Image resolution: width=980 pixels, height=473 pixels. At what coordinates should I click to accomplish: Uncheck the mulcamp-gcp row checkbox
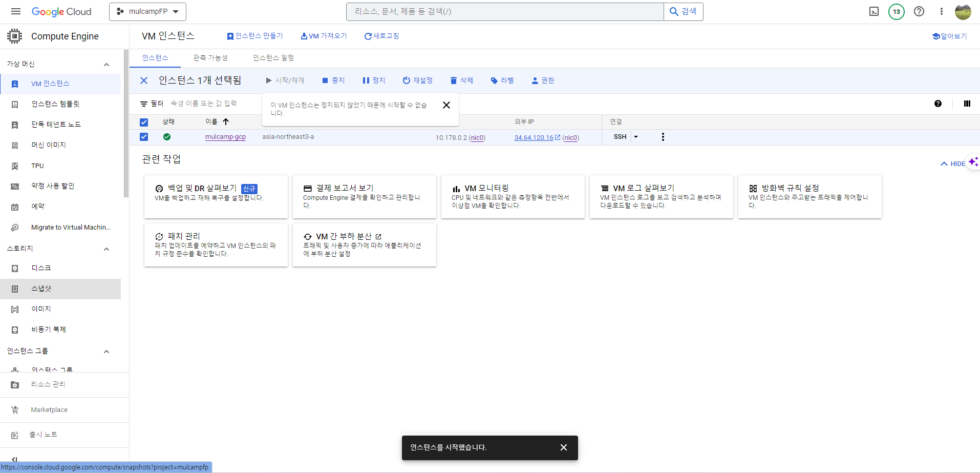[x=144, y=137]
